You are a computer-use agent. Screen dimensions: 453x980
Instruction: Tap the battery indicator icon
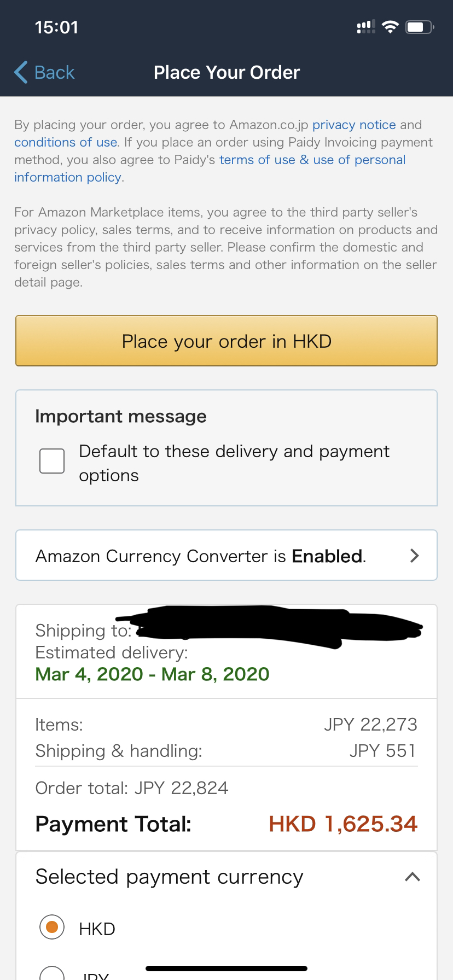click(420, 27)
